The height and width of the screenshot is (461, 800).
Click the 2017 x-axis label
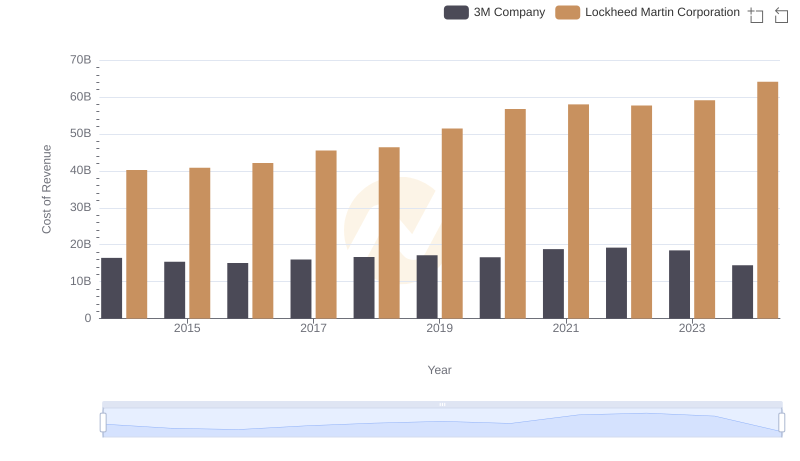[x=313, y=328]
